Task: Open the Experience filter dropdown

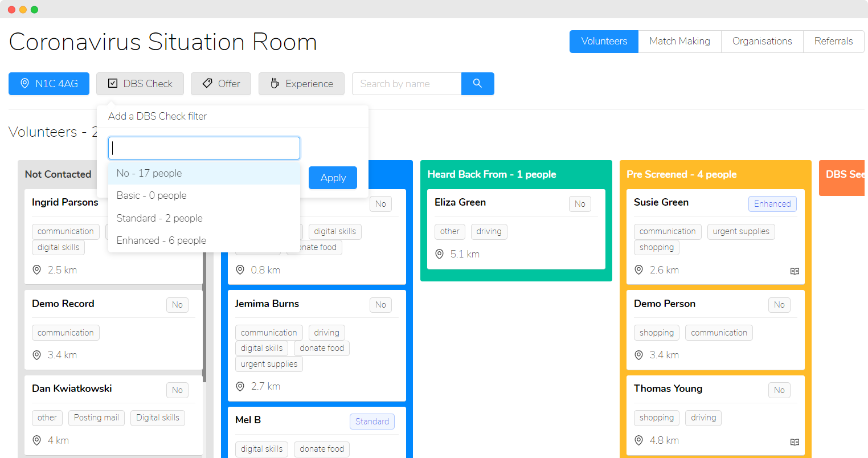Action: [x=301, y=84]
